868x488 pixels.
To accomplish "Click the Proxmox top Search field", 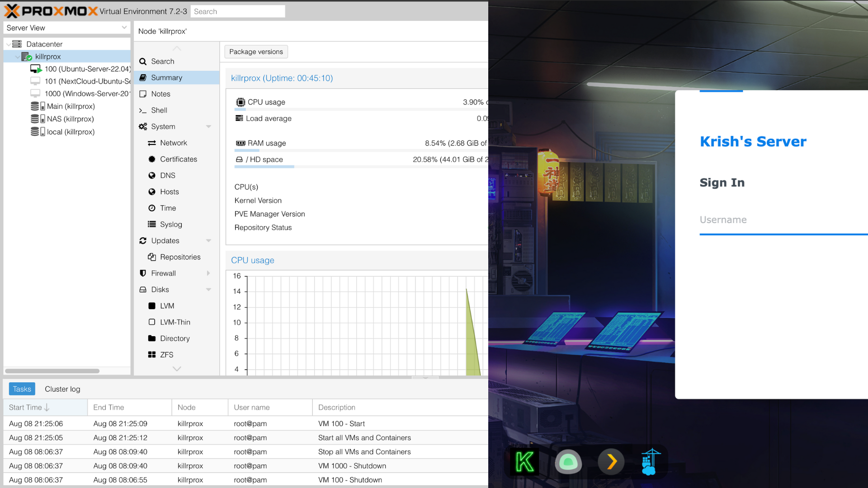I will pos(238,11).
